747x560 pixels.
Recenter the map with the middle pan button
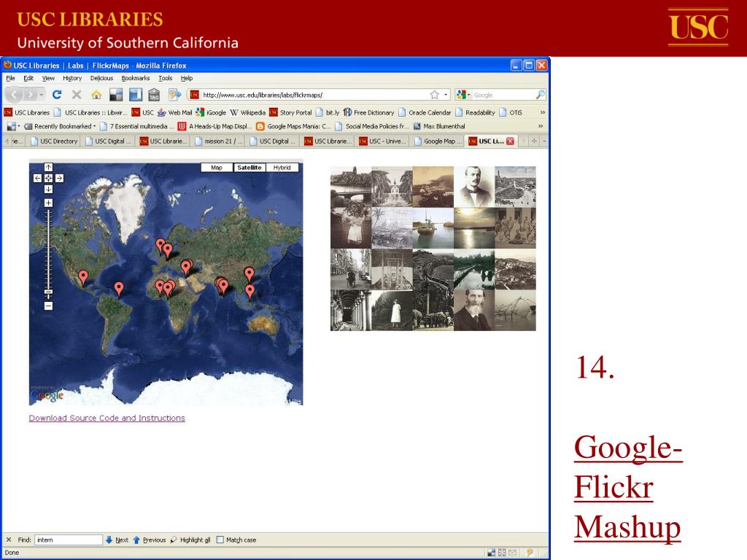pos(49,178)
